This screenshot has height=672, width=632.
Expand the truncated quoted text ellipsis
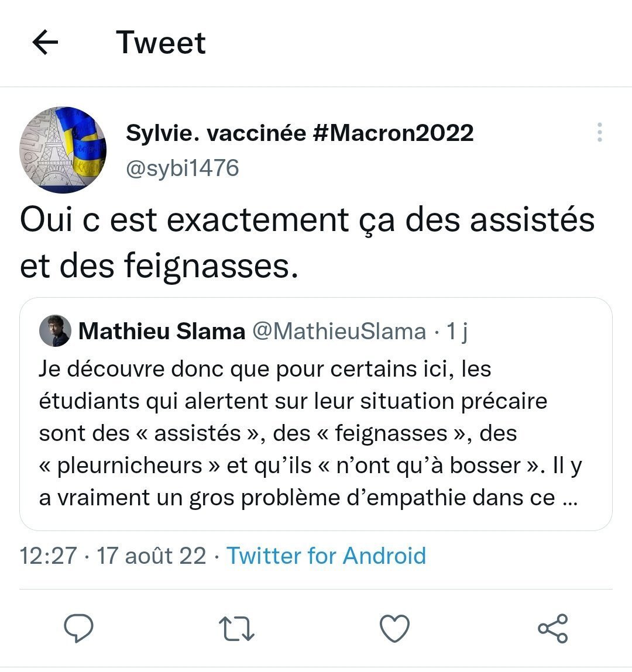pos(570,499)
